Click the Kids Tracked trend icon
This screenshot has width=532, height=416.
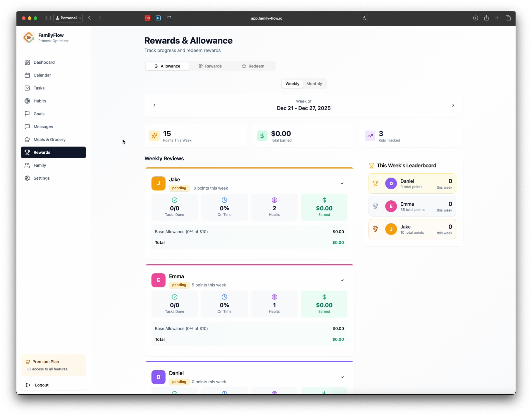pos(370,136)
